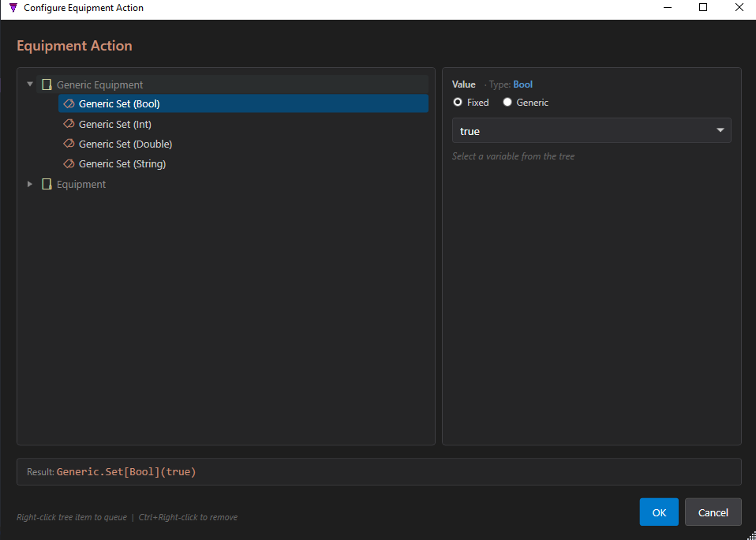The height and width of the screenshot is (540, 756).
Task: Click the window resize grip in the corner
Action: click(750, 534)
